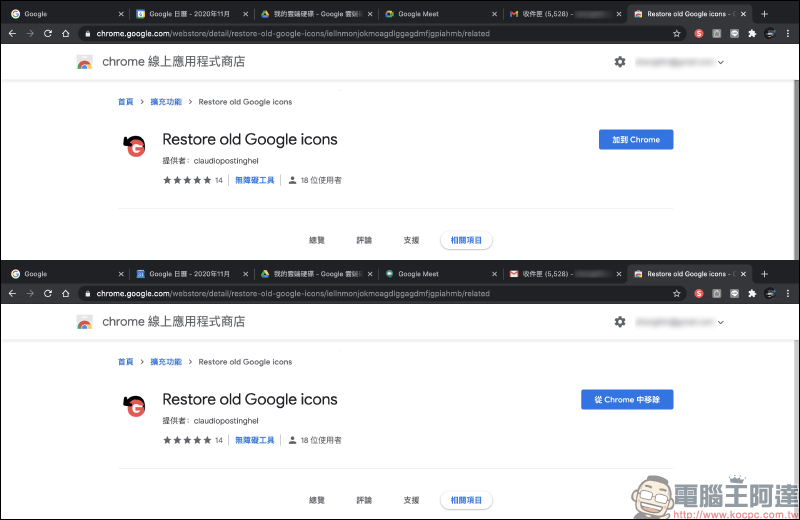
Task: Click the Restore old Google icons logo, bottom window
Action: click(x=135, y=406)
